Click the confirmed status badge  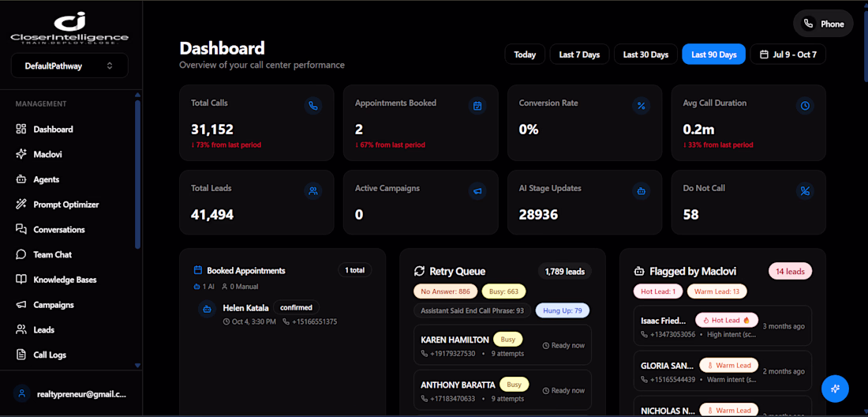pos(296,307)
